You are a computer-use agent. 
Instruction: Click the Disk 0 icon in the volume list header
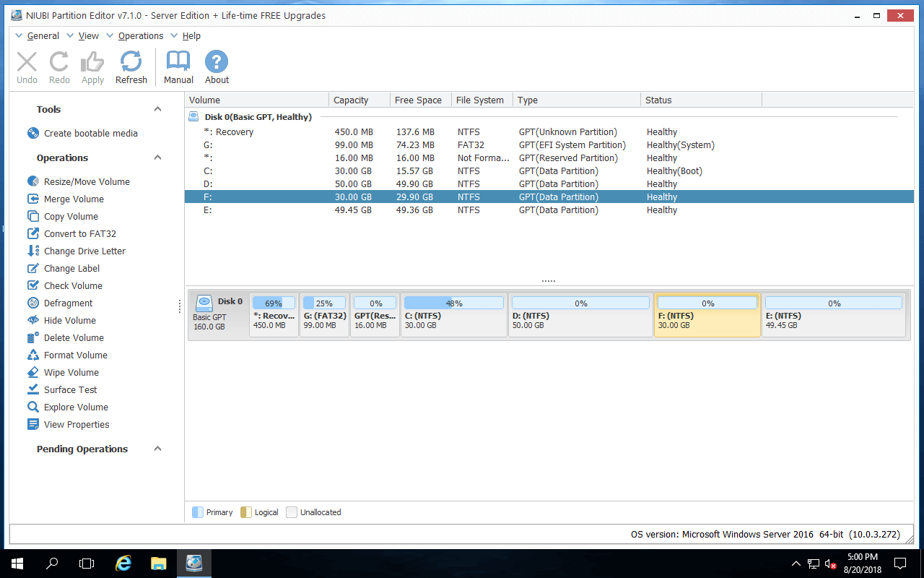click(x=193, y=116)
